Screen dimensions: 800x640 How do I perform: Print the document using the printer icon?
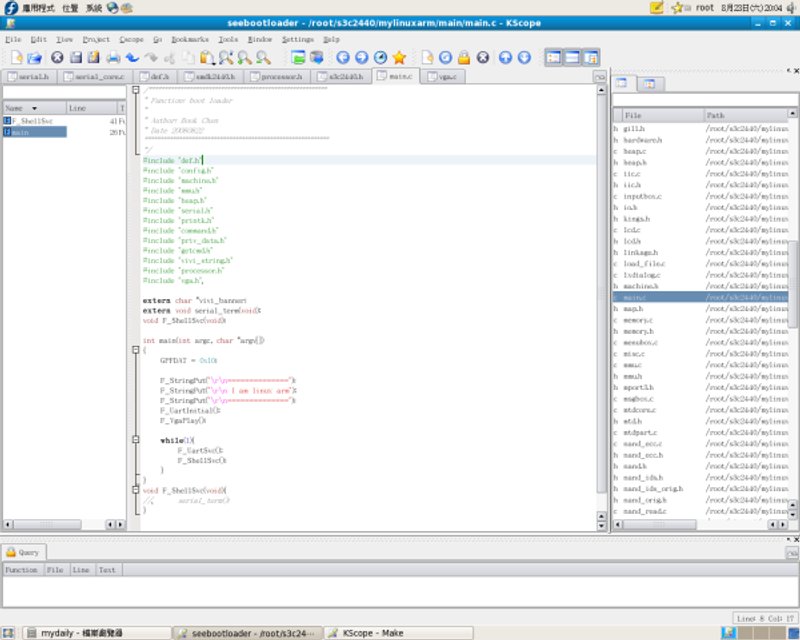click(113, 58)
